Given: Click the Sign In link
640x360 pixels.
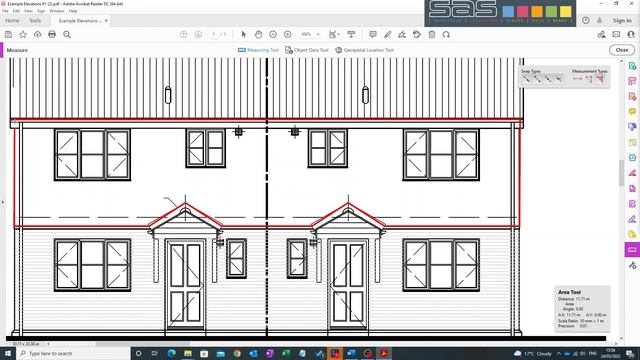Looking at the screenshot, I should 622,20.
